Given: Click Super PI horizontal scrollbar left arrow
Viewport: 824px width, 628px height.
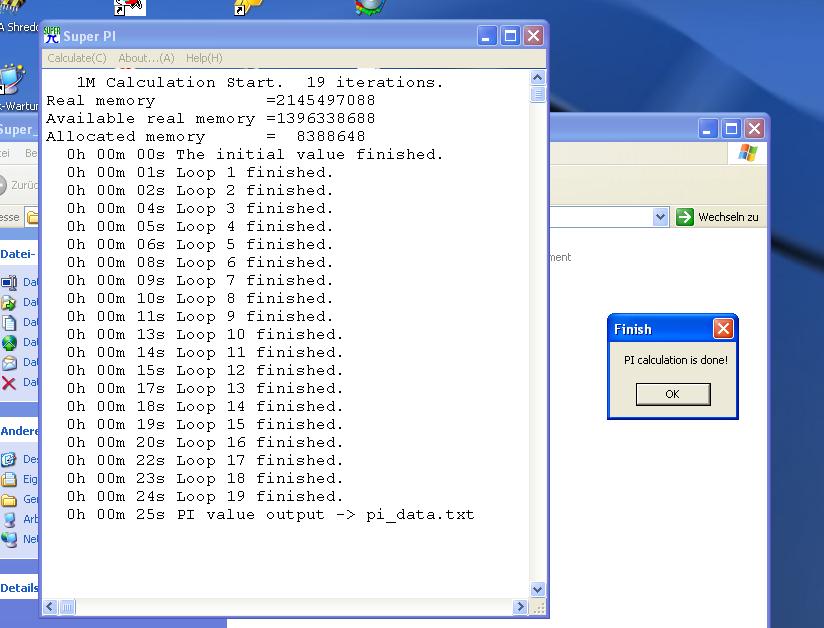Looking at the screenshot, I should tap(50, 607).
